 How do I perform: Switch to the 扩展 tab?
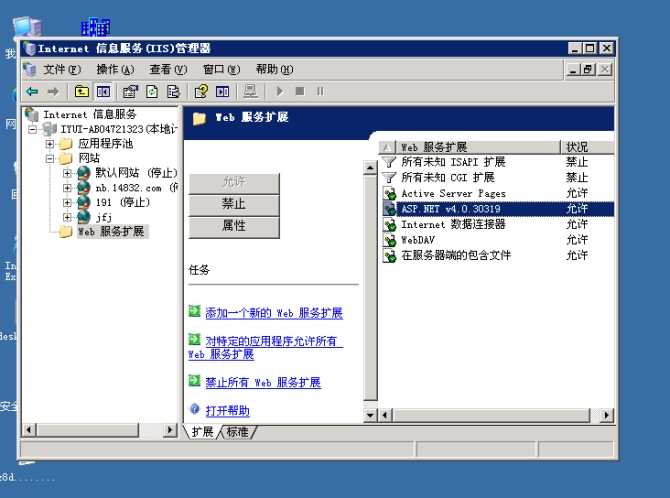pos(203,432)
